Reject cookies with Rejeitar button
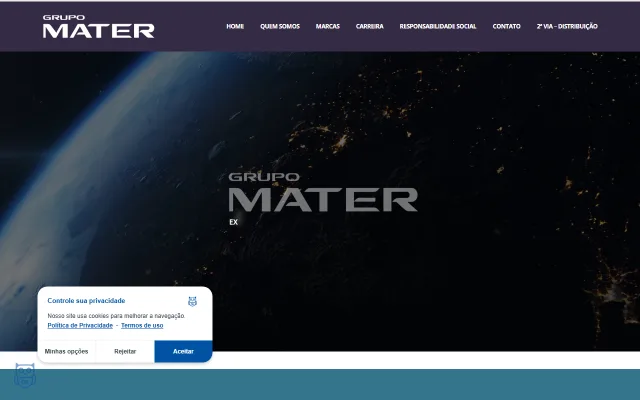This screenshot has height=400, width=640. tap(125, 351)
